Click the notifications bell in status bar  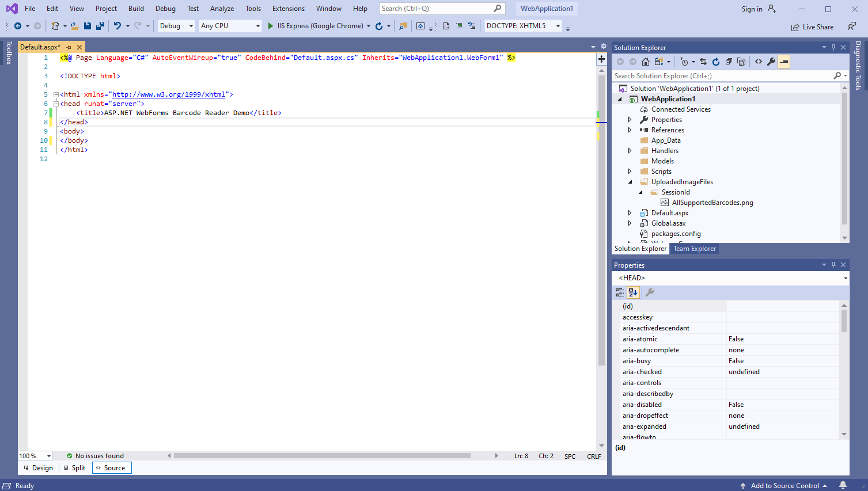point(843,485)
